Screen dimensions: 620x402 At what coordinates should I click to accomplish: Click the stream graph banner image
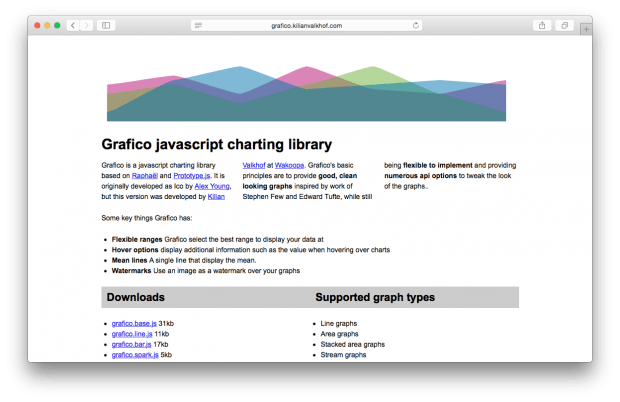coord(306,92)
